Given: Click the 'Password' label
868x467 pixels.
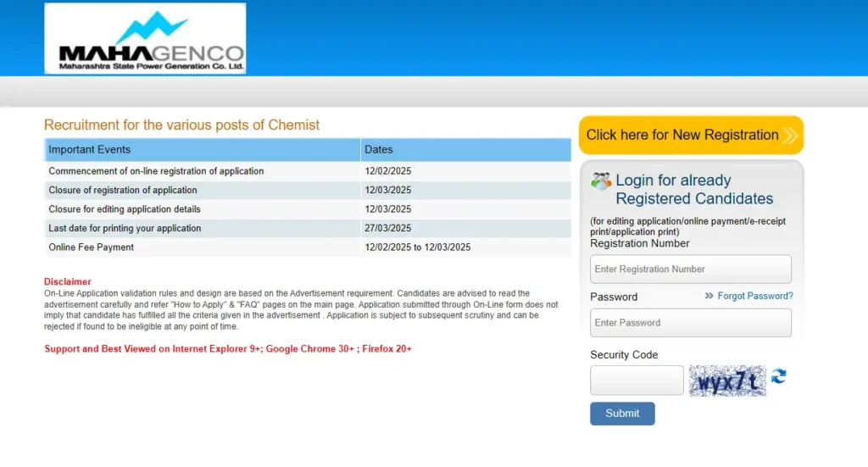Looking at the screenshot, I should click(614, 297).
